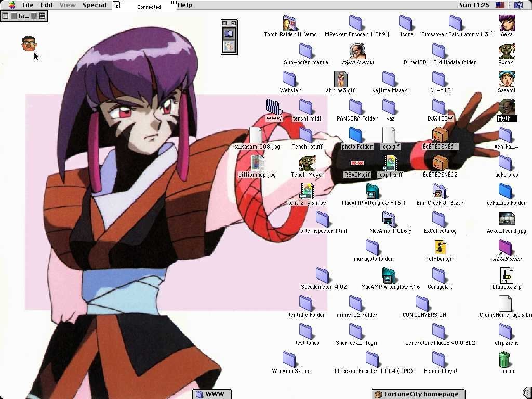
Task: Select the RBACK.gif file
Action: click(357, 163)
